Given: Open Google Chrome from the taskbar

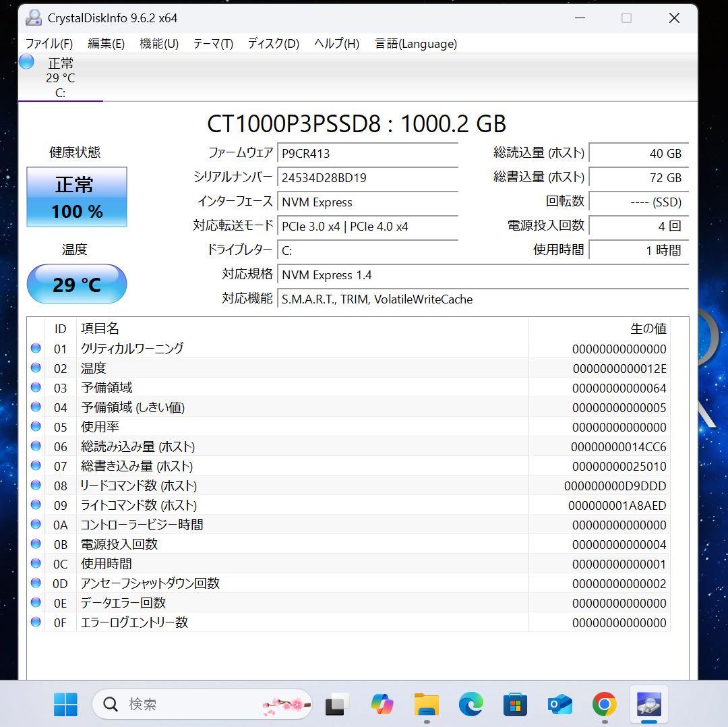Looking at the screenshot, I should [605, 704].
